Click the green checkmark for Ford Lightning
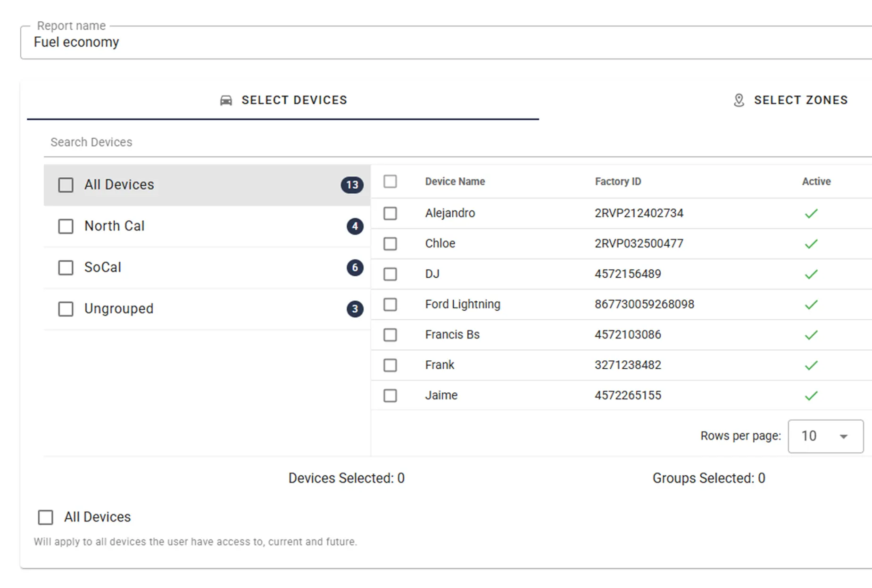This screenshot has height=588, width=872. click(812, 304)
